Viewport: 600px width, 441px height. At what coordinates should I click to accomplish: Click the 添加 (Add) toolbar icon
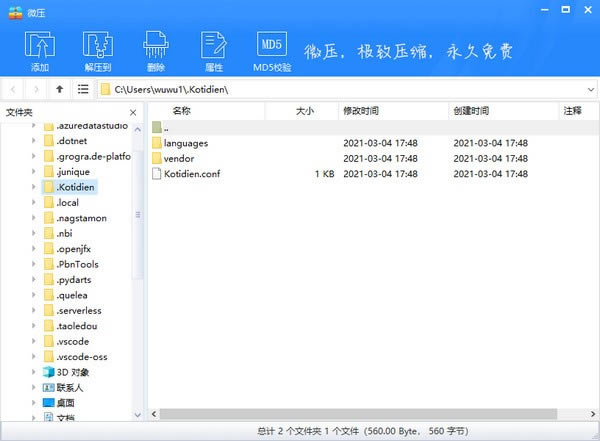40,50
